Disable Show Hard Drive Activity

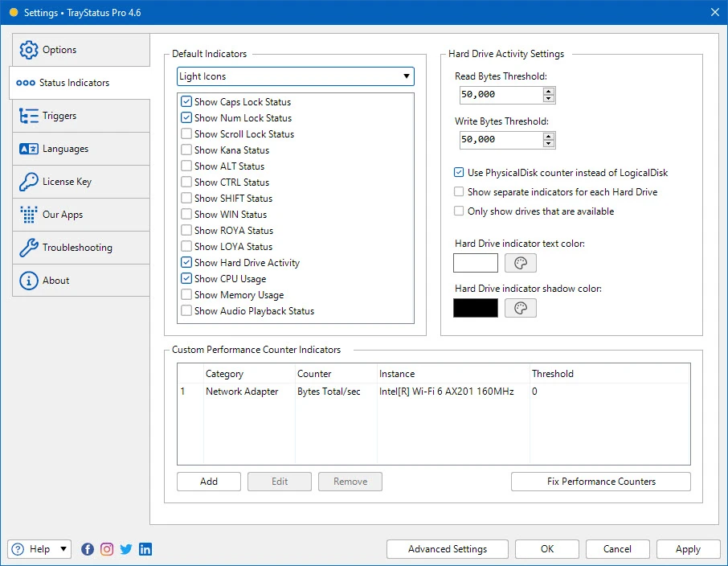pyautogui.click(x=186, y=263)
